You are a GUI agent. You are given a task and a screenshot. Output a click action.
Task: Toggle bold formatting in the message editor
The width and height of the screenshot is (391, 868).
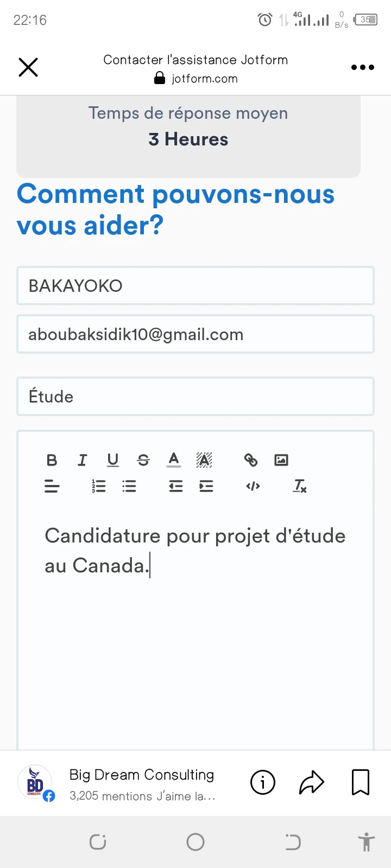pos(52,459)
